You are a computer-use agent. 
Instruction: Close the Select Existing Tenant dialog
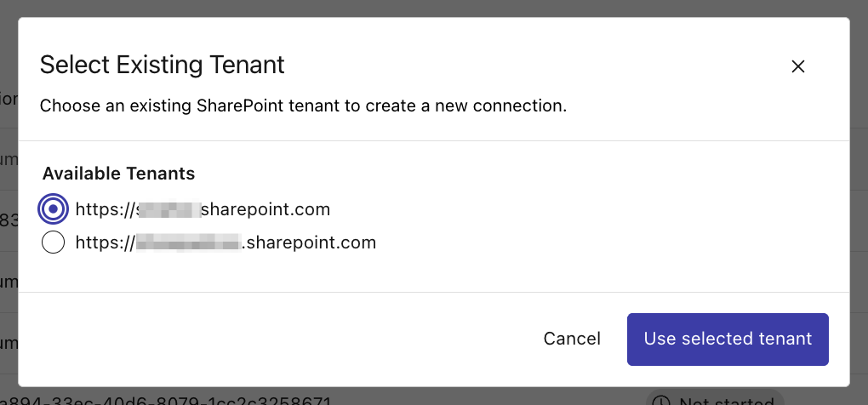[798, 66]
